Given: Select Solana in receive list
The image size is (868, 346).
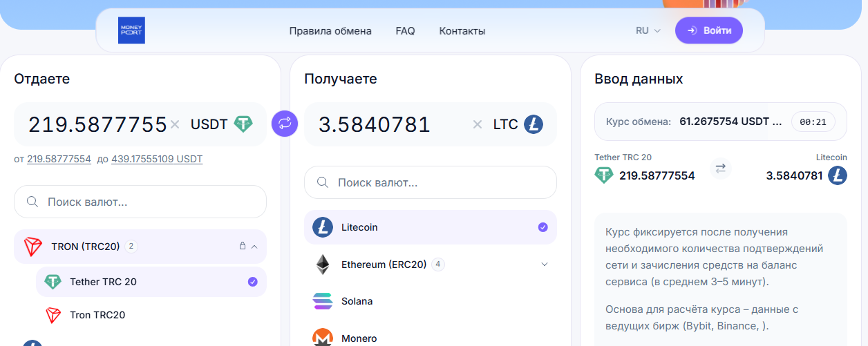Looking at the screenshot, I should pos(431,301).
